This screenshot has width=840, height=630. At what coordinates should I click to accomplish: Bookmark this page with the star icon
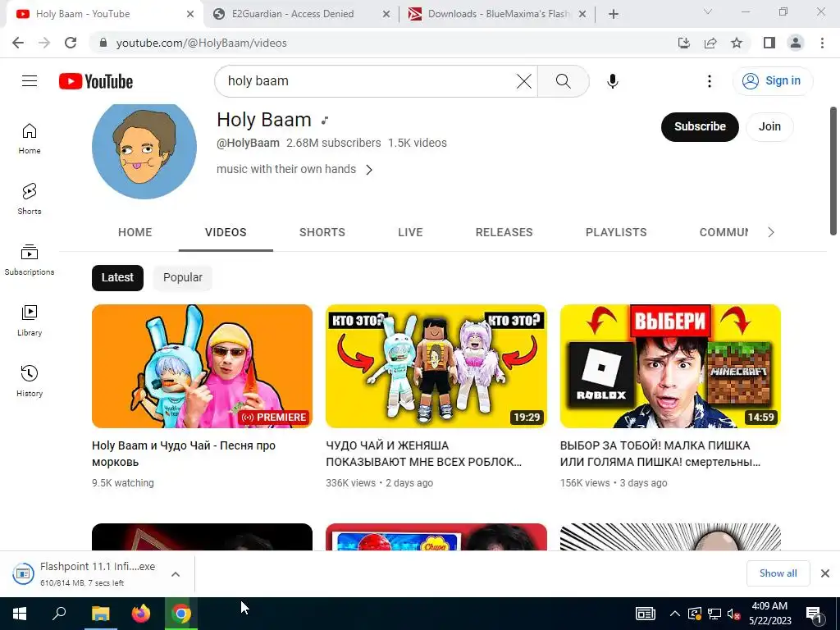click(737, 43)
